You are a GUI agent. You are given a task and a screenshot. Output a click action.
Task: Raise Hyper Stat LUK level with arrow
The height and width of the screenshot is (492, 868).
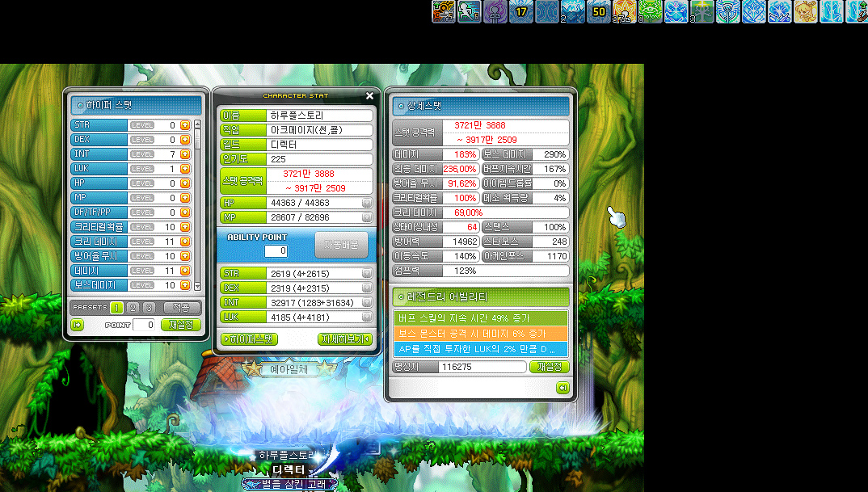tap(185, 169)
